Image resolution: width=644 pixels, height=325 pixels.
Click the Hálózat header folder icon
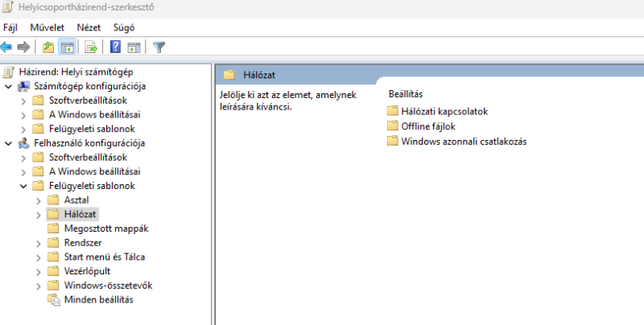[229, 75]
